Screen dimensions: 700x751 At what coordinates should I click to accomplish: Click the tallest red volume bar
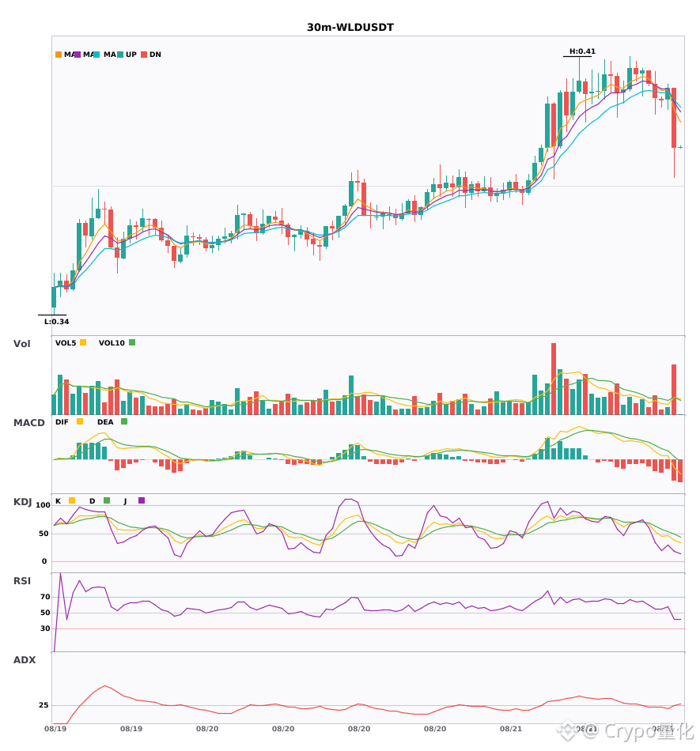pos(554,379)
